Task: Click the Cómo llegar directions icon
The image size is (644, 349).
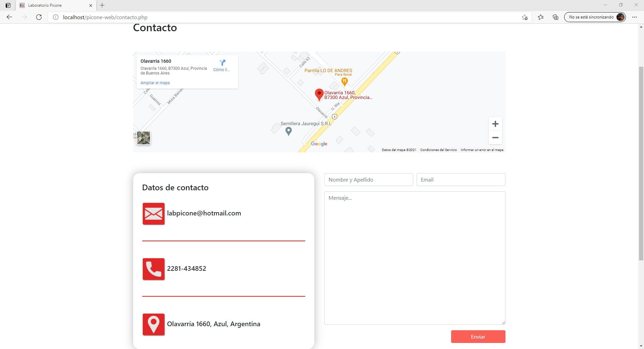Action: click(x=222, y=63)
